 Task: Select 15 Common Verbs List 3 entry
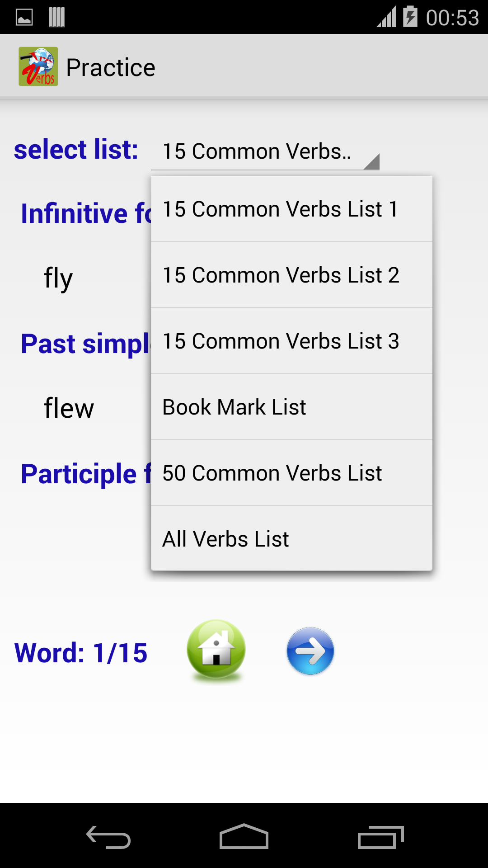coord(291,340)
